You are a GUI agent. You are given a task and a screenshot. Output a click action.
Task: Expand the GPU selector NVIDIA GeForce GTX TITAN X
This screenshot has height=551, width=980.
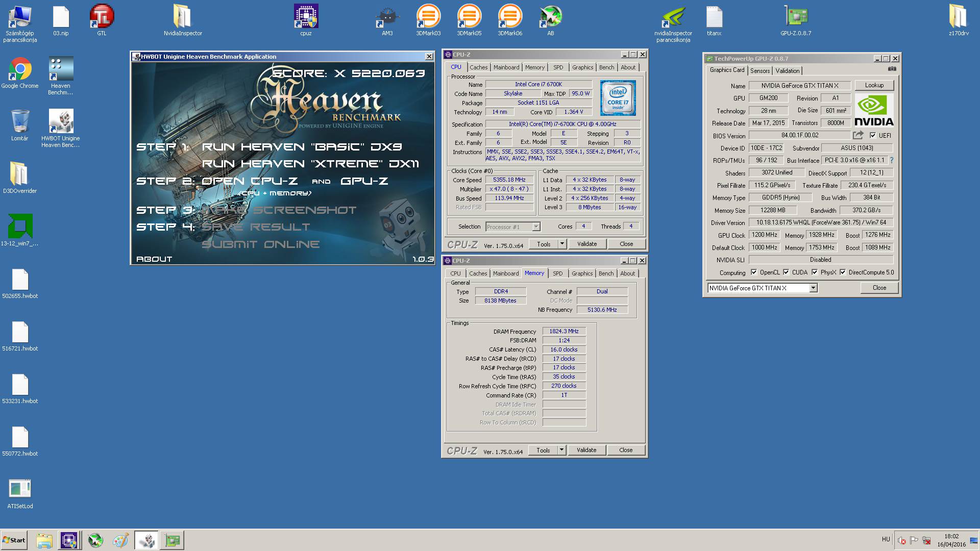[x=814, y=288]
